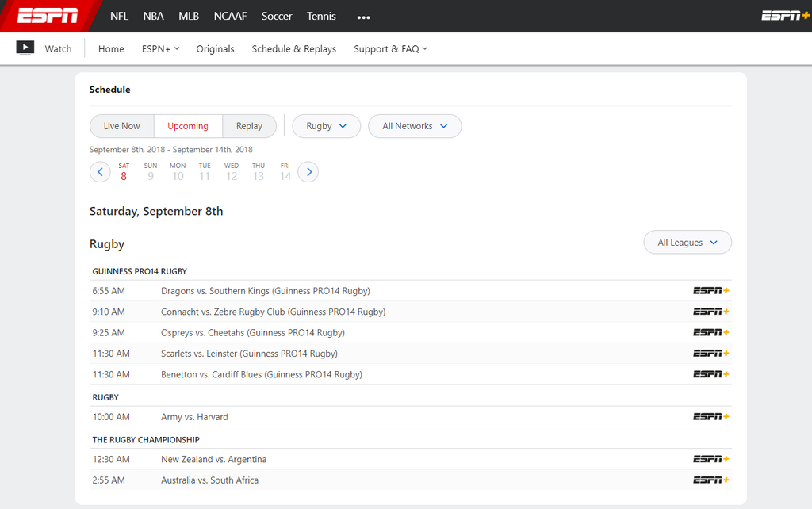Viewport: 812px width, 509px height.
Task: Go to next week arrow
Action: click(308, 172)
